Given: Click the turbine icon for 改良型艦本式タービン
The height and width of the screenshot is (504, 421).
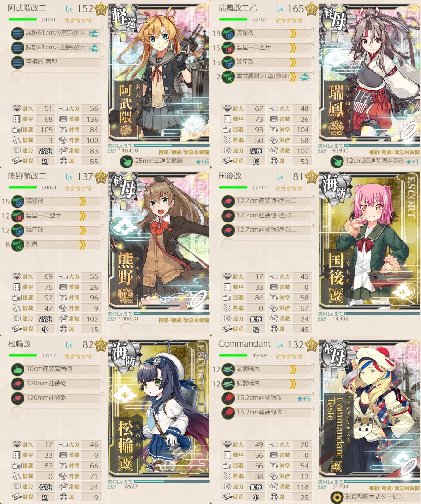Looking at the screenshot, I should (x=337, y=497).
